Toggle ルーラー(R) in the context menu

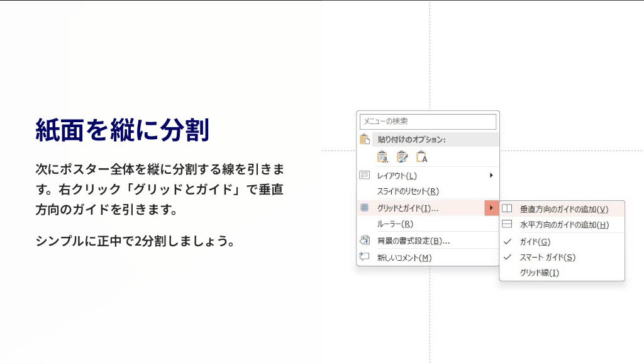pos(394,224)
